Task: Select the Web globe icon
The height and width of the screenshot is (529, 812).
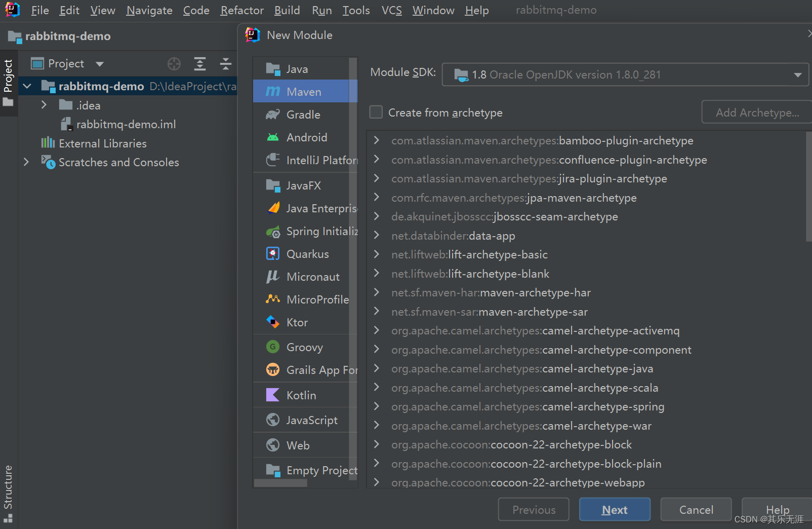Action: [273, 445]
